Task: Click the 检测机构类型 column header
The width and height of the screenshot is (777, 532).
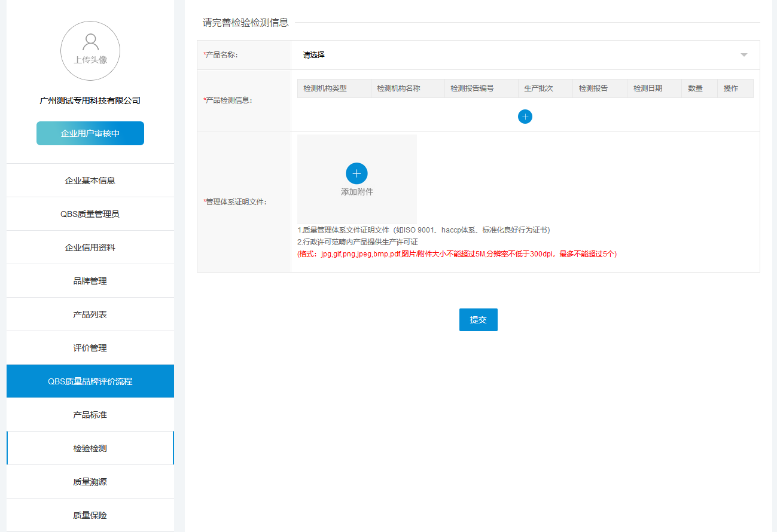Action: click(325, 88)
